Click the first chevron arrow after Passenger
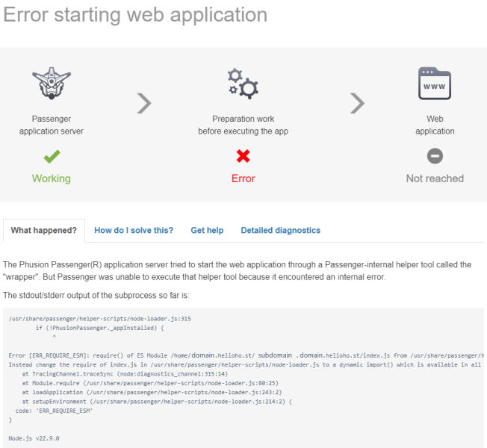This screenshot has width=487, height=448. tap(145, 102)
